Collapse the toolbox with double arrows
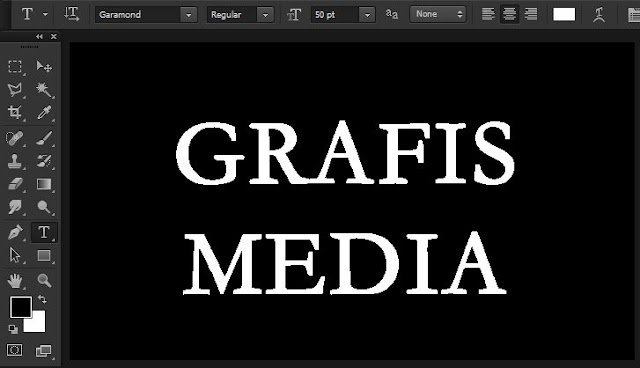The height and width of the screenshot is (368, 640). [x=39, y=37]
